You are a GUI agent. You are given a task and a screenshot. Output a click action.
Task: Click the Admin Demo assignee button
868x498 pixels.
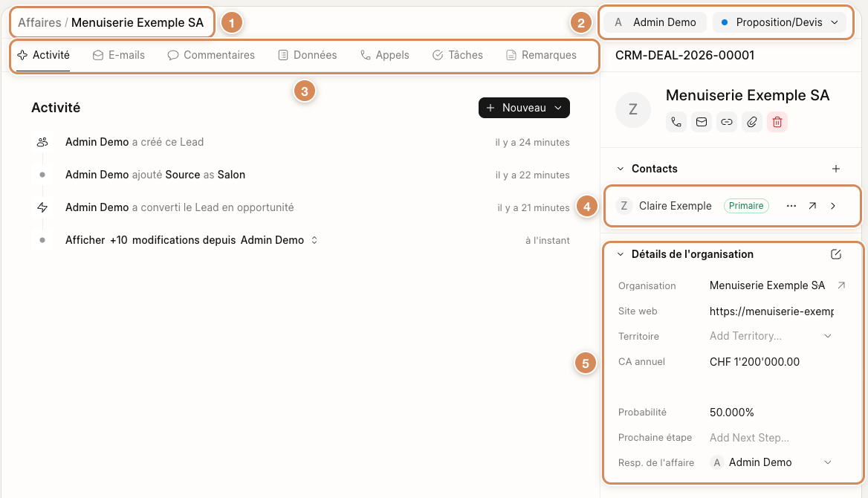tap(655, 22)
